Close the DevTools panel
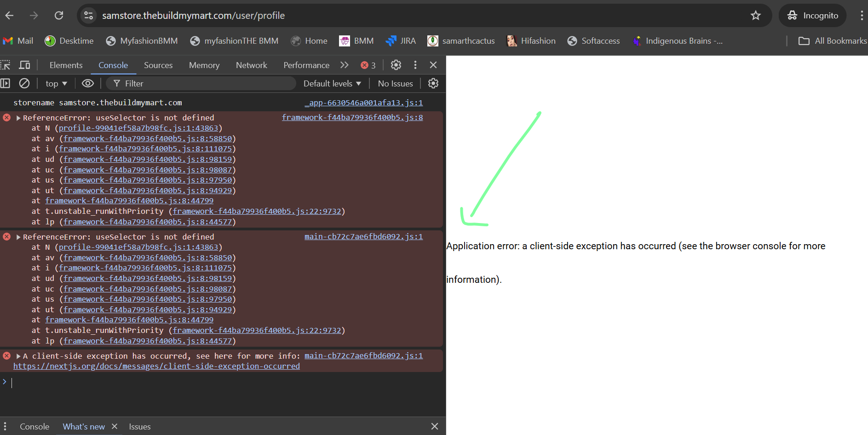The height and width of the screenshot is (435, 868). 433,65
